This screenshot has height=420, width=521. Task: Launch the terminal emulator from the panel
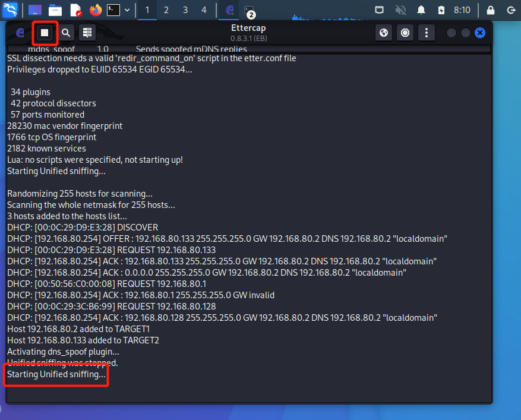pyautogui.click(x=113, y=10)
